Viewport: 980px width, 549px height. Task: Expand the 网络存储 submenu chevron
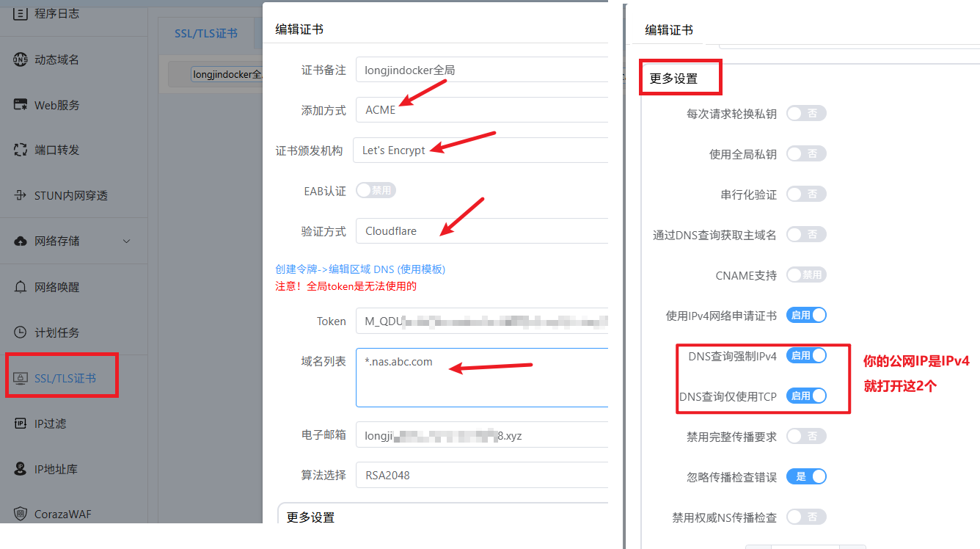click(x=126, y=241)
